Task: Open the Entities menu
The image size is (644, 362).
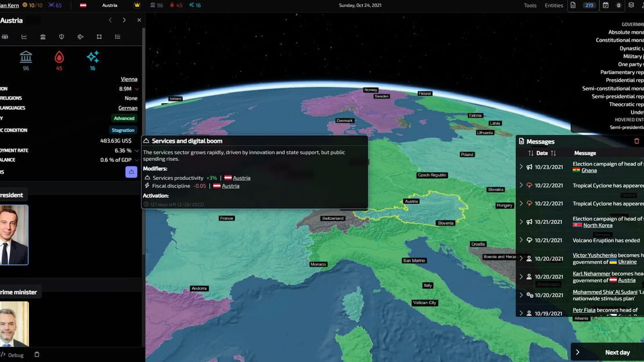Action: tap(554, 5)
